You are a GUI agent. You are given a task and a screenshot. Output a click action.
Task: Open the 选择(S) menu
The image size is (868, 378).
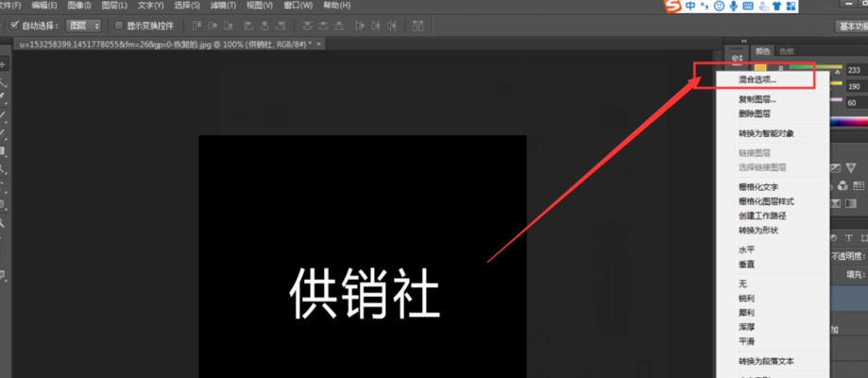click(x=187, y=6)
